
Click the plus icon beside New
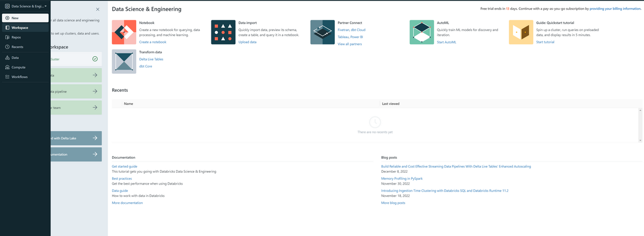[7, 18]
